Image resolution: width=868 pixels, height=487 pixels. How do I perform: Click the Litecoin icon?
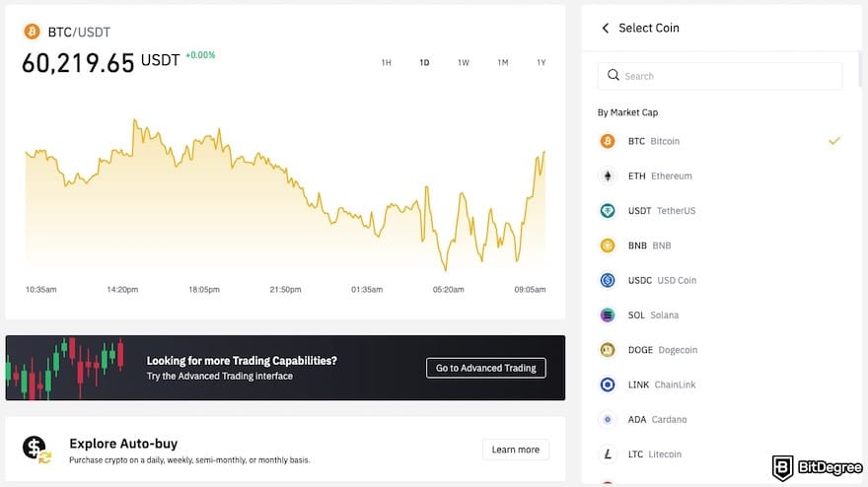(608, 454)
